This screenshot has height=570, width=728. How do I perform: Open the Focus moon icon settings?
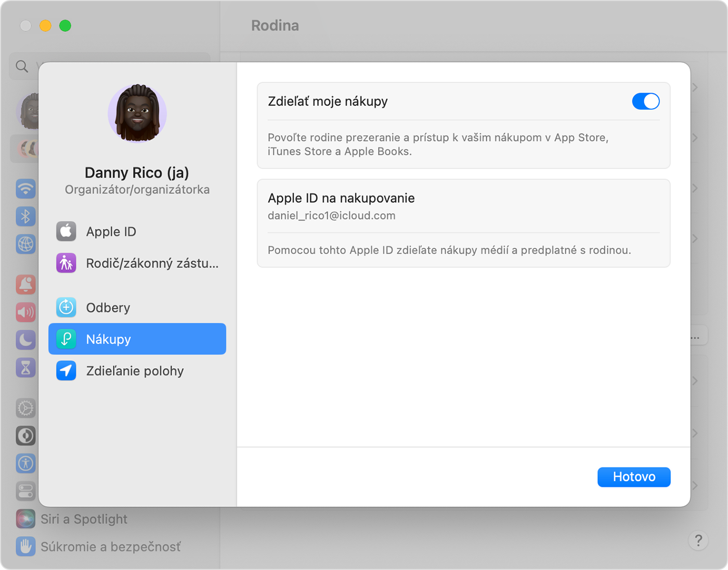click(25, 340)
